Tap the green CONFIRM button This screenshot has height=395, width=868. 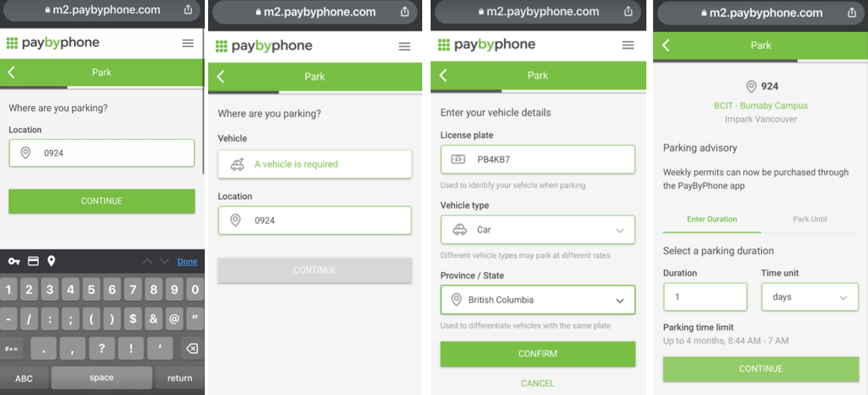coord(538,354)
